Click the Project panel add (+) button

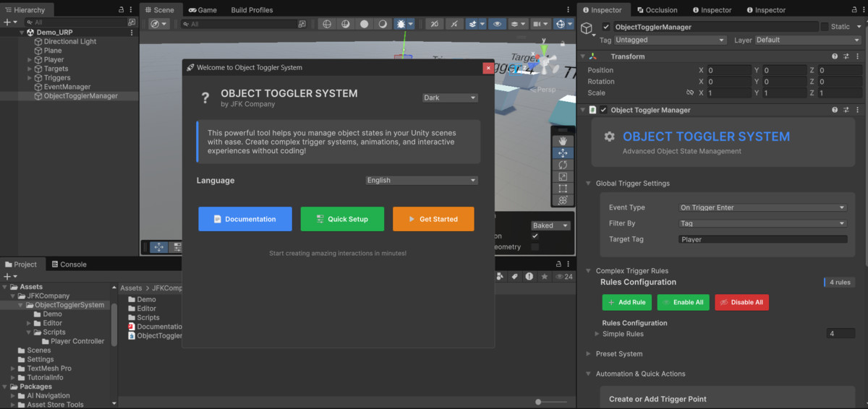pos(7,276)
